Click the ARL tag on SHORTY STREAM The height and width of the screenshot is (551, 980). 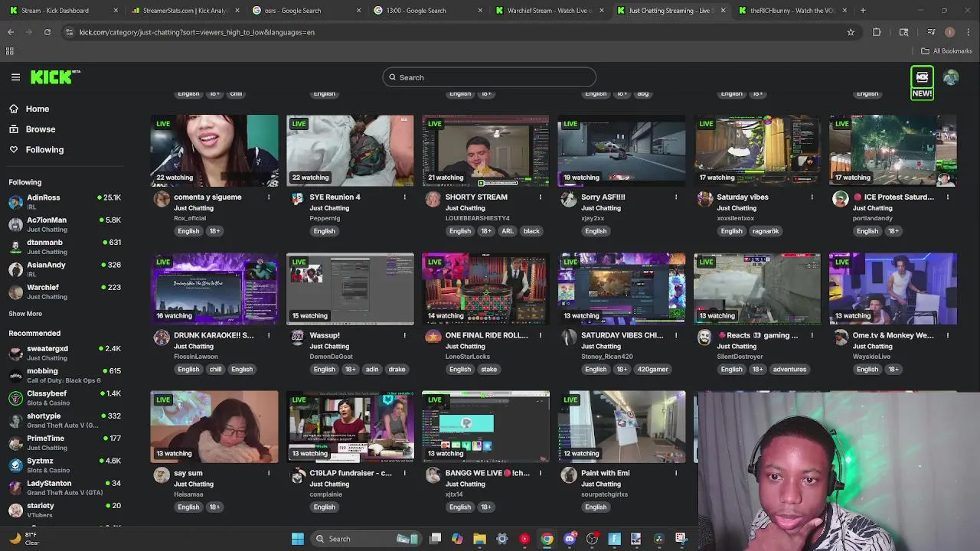click(x=508, y=231)
